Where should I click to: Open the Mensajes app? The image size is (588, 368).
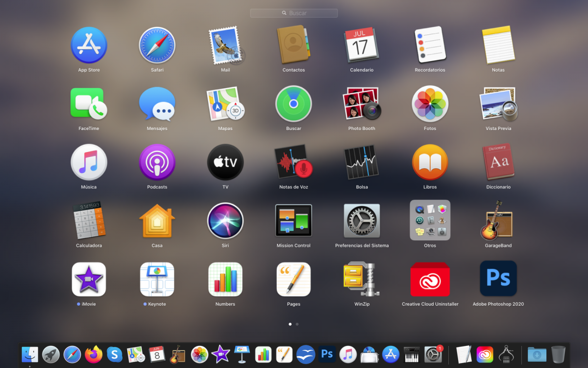tap(157, 104)
